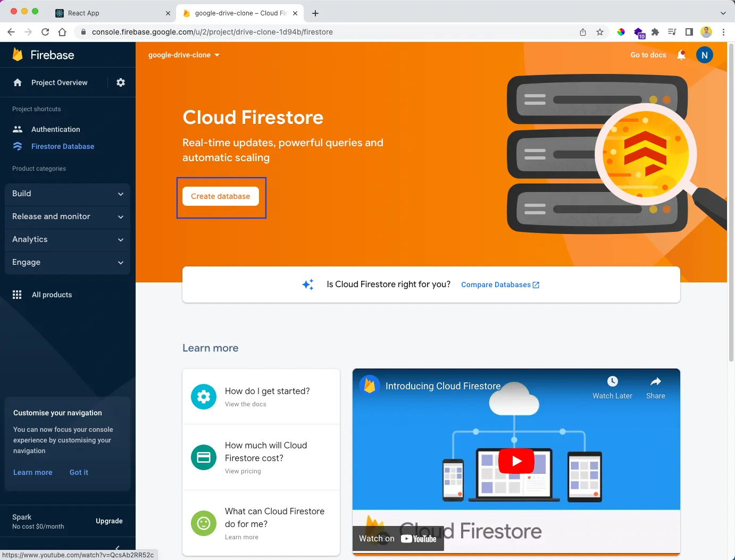The image size is (735, 560).
Task: Open Authentication from project shortcuts
Action: (x=55, y=129)
